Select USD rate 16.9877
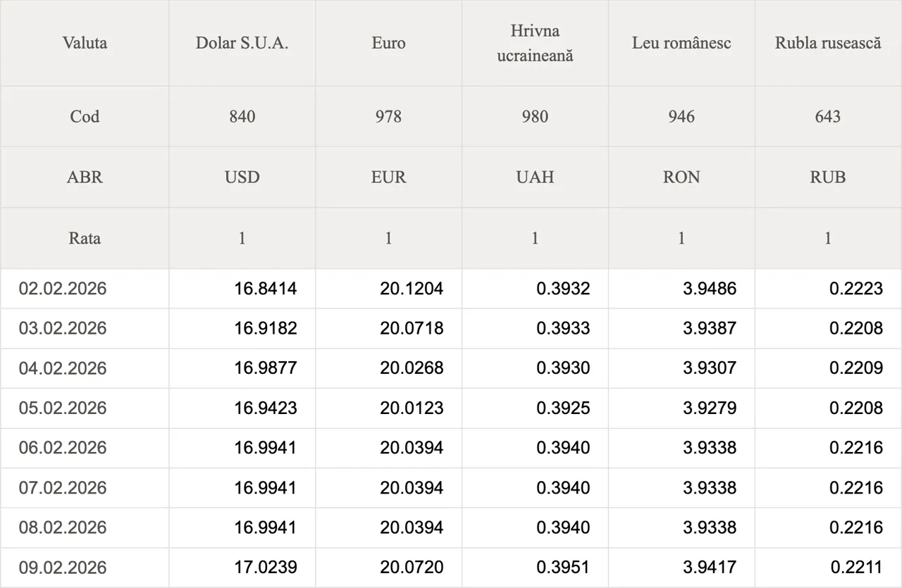This screenshot has height=588, width=902. coord(266,368)
